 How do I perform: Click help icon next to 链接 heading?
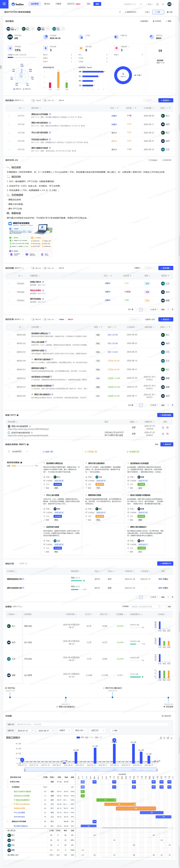click(18, 415)
